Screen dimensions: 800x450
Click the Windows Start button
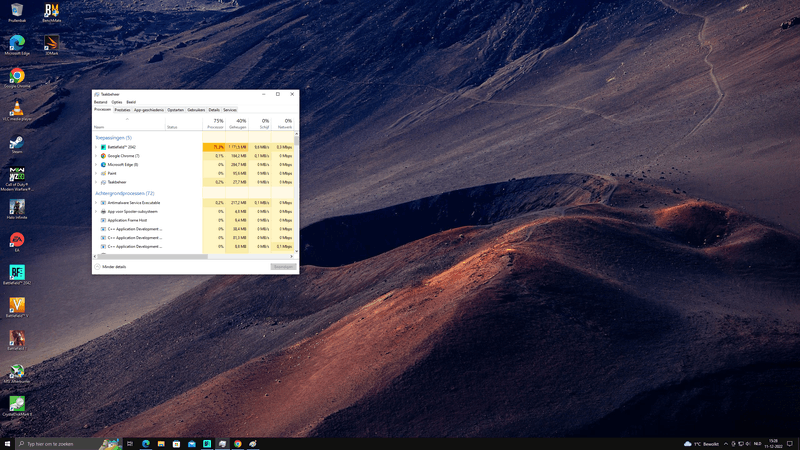(7, 444)
